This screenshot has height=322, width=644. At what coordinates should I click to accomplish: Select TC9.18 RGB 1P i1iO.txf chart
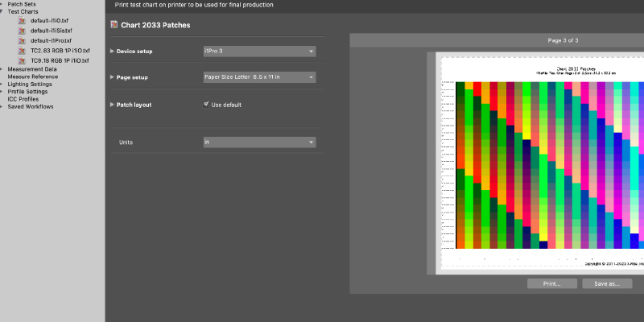(x=60, y=61)
